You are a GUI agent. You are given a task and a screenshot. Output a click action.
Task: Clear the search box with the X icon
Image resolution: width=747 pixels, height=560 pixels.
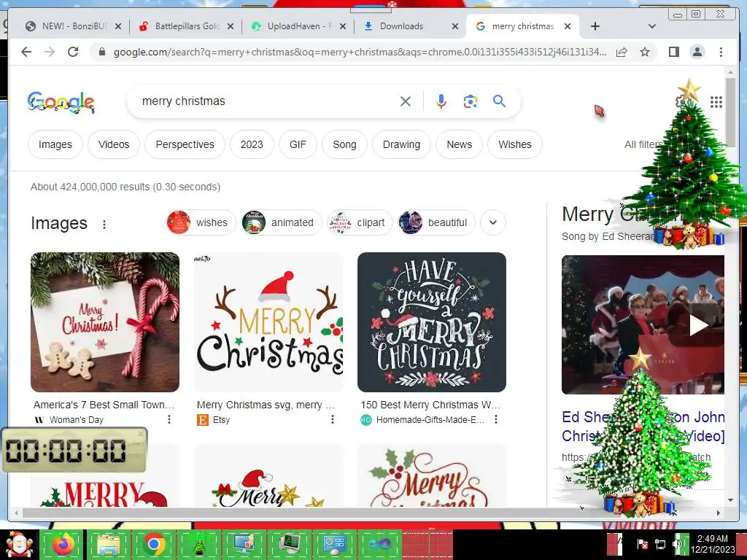pos(406,101)
